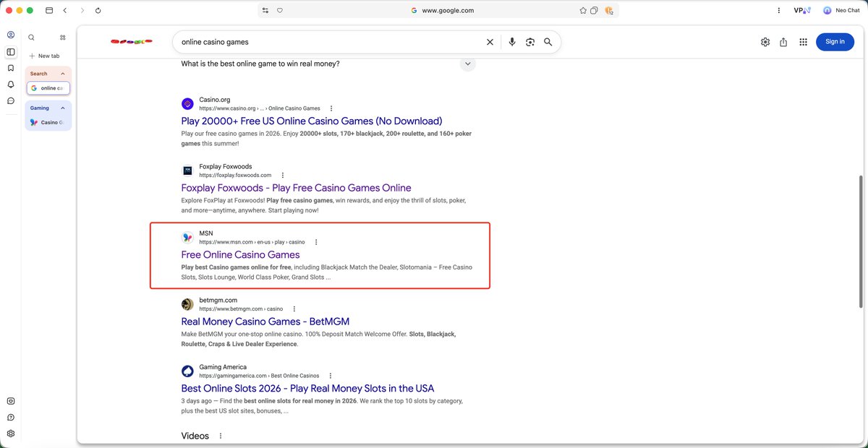Screen dimensions: 868x448
Task: Open 'Foxplay Foxwoods - Play Free Casino Games Online' link
Action: pos(296,188)
